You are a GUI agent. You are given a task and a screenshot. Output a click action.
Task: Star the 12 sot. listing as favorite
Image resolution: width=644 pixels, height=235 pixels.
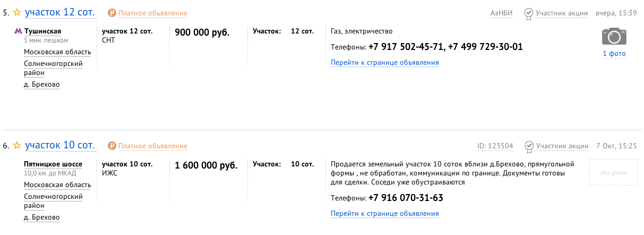[x=17, y=12]
